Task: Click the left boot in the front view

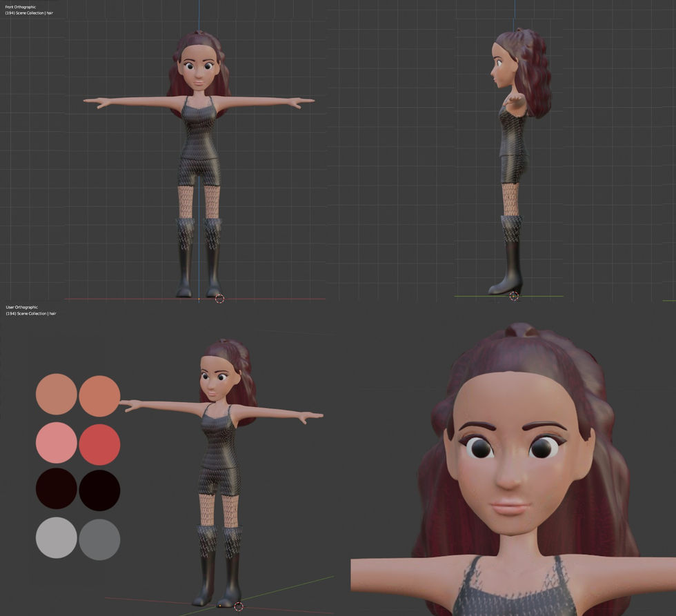Action: (185, 258)
